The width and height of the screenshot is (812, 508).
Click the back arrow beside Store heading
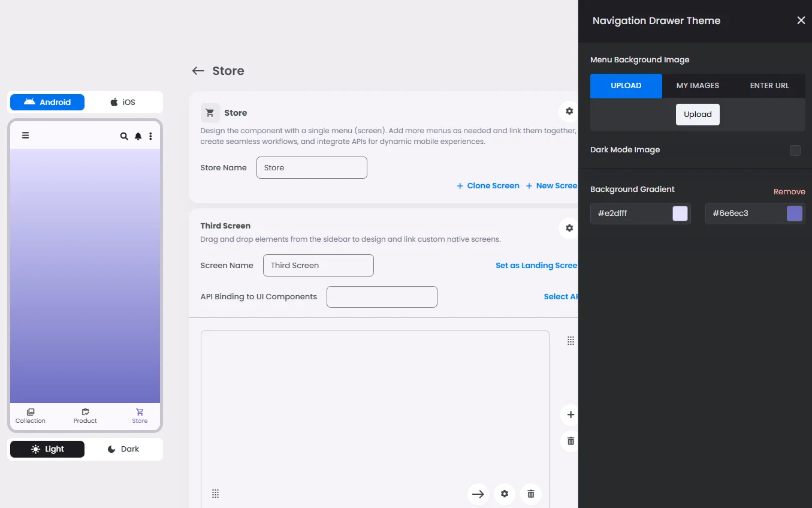[x=198, y=71]
